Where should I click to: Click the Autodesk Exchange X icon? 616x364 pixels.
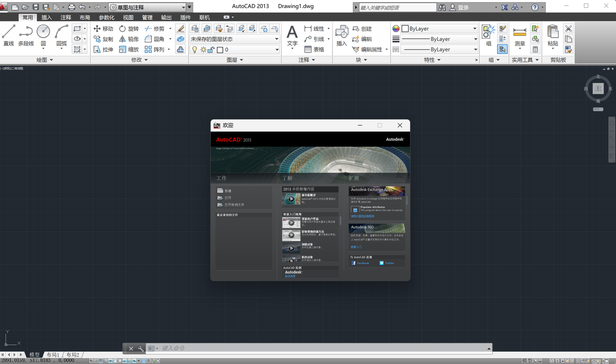(x=505, y=7)
